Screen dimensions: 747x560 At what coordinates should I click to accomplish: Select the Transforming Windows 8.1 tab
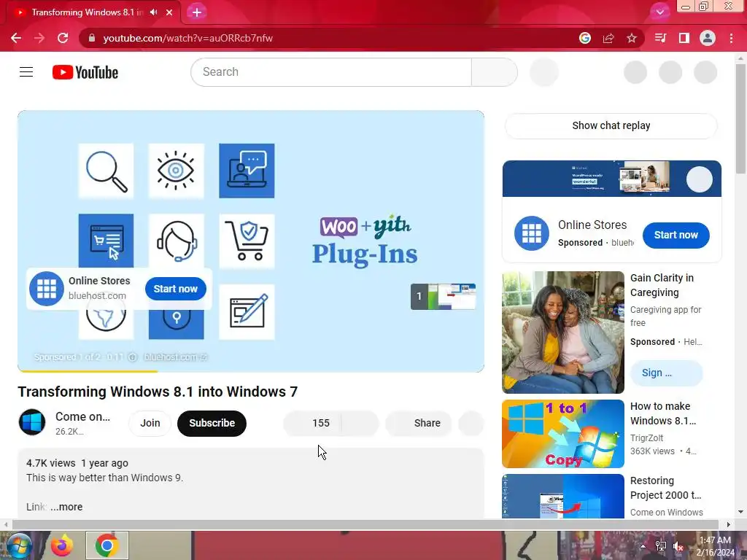click(x=87, y=12)
